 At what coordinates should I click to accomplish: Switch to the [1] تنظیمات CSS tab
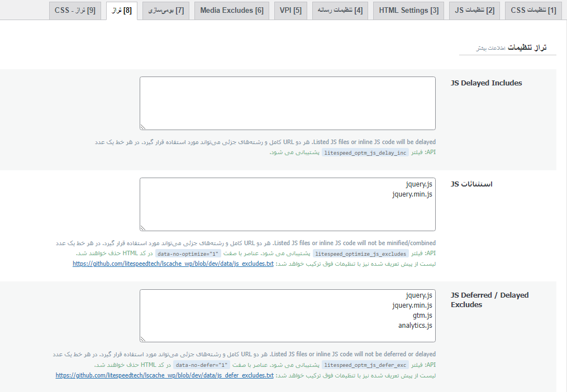pos(533,11)
